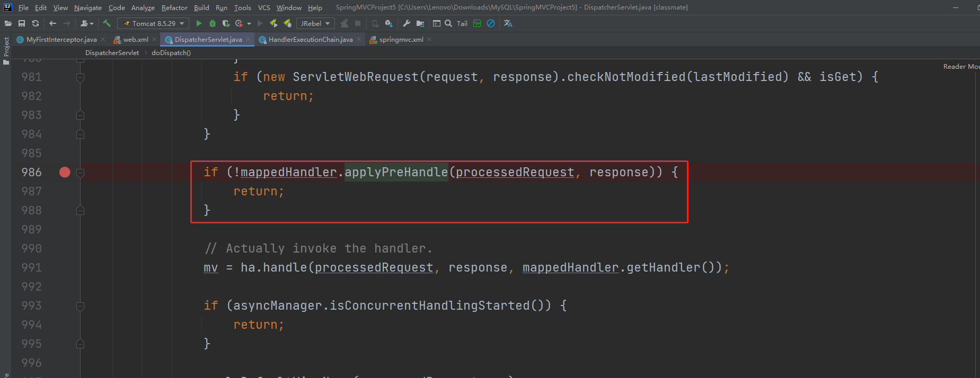The width and height of the screenshot is (980, 378).
Task: Switch to springmvc.xml editor tab
Action: point(401,39)
